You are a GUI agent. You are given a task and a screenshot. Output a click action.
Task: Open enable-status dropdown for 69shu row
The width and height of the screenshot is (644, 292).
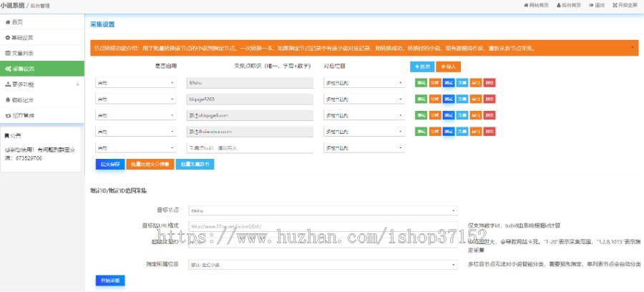135,83
